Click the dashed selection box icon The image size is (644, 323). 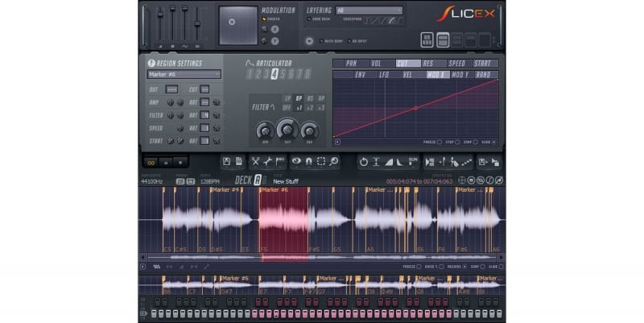pos(321,161)
